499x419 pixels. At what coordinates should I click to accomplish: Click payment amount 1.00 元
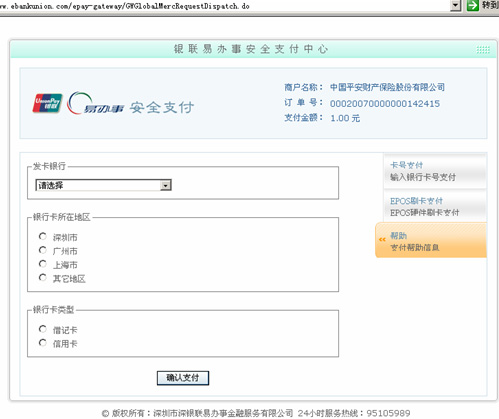click(x=345, y=118)
